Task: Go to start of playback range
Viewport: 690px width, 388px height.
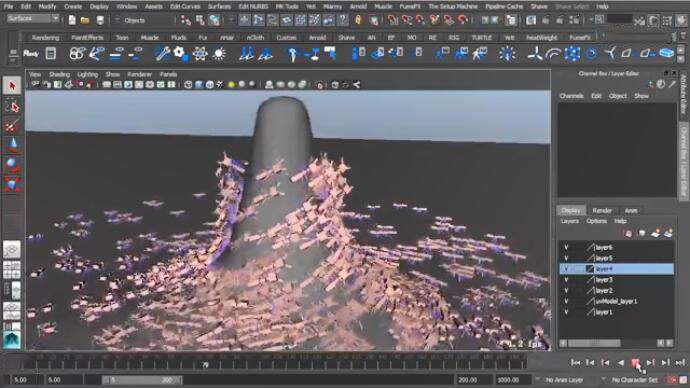Action: [575, 362]
